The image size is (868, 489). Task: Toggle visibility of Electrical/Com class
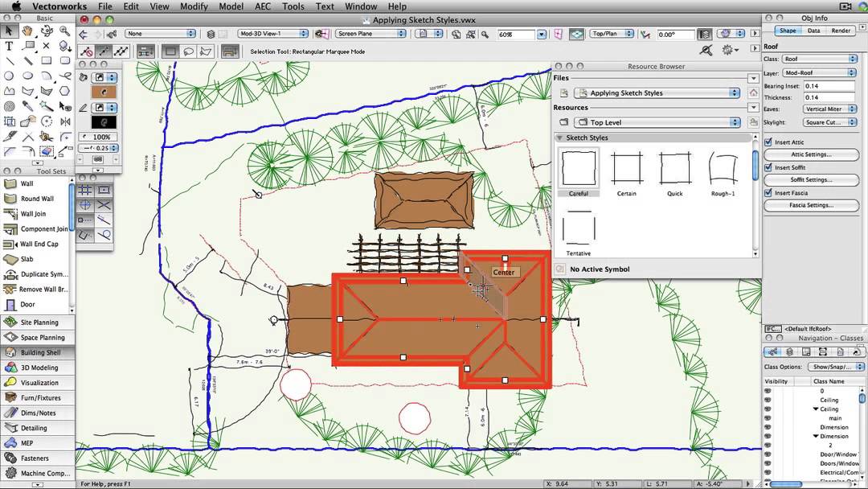pyautogui.click(x=768, y=472)
